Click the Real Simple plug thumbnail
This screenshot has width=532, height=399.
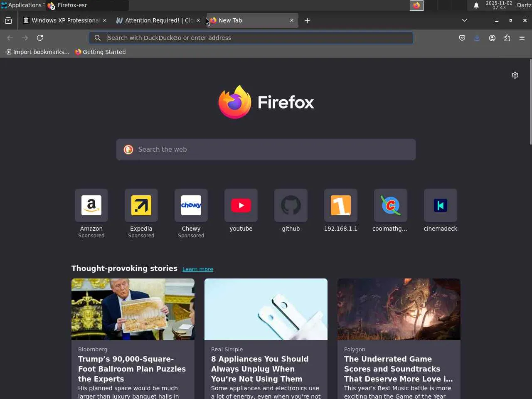(x=266, y=309)
